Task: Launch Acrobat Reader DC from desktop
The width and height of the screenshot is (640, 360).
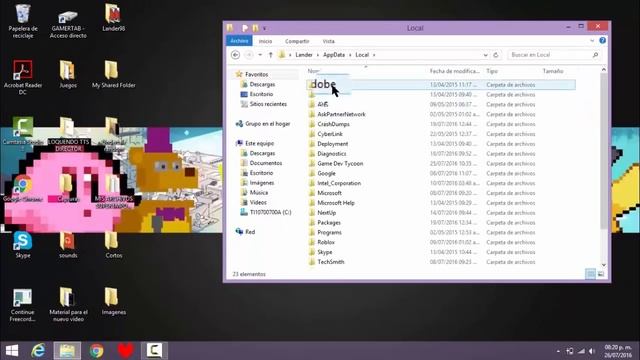Action: (23, 78)
